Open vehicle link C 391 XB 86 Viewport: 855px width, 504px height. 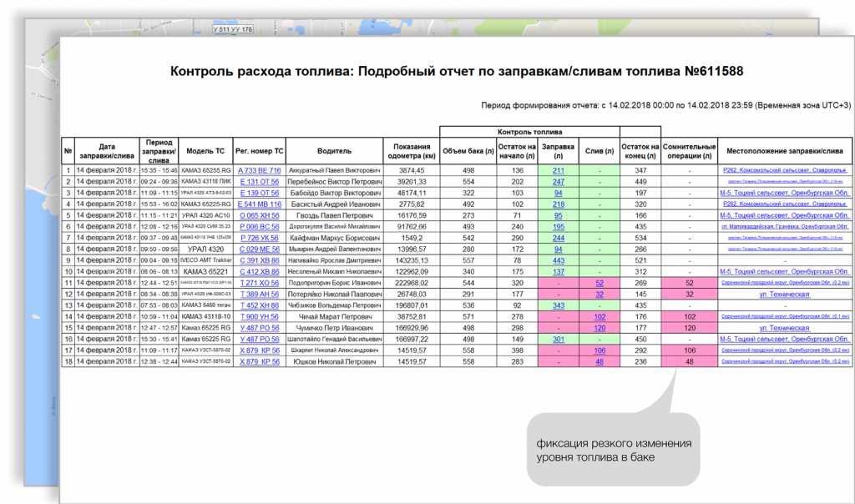tap(260, 260)
